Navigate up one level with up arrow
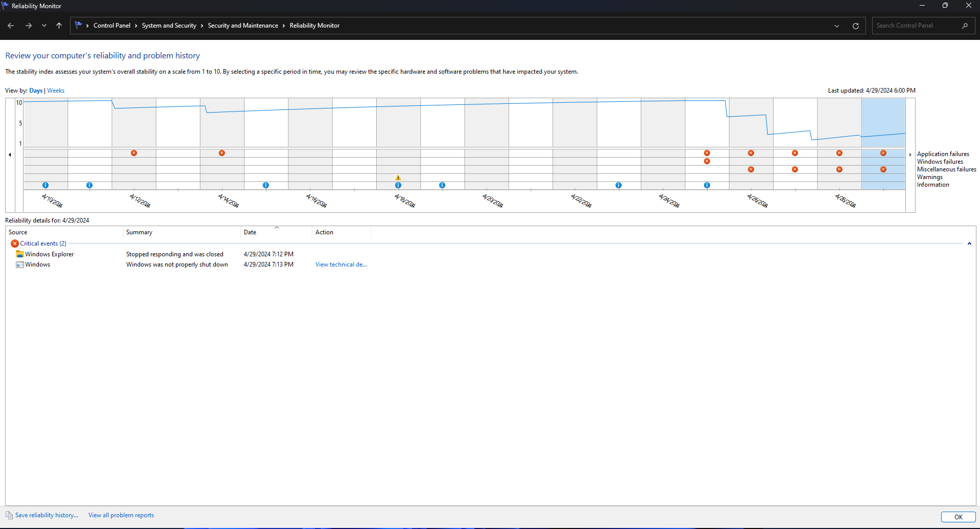980x529 pixels. pos(59,26)
